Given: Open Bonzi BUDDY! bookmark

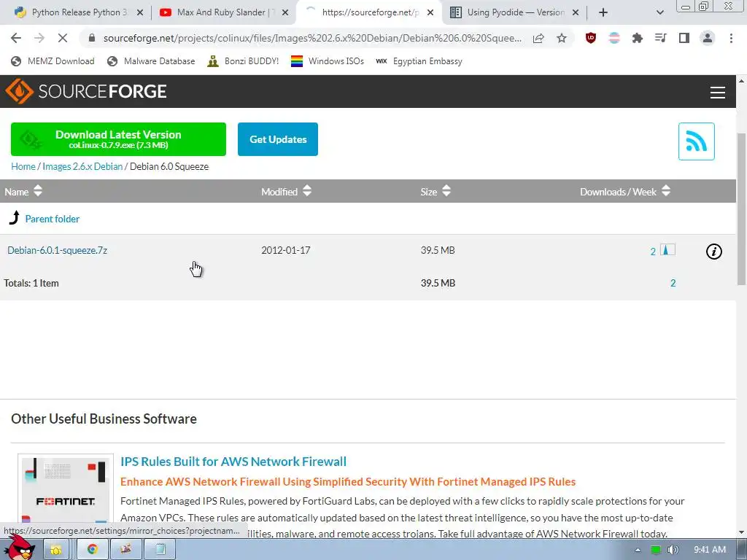Looking at the screenshot, I should pos(243,61).
